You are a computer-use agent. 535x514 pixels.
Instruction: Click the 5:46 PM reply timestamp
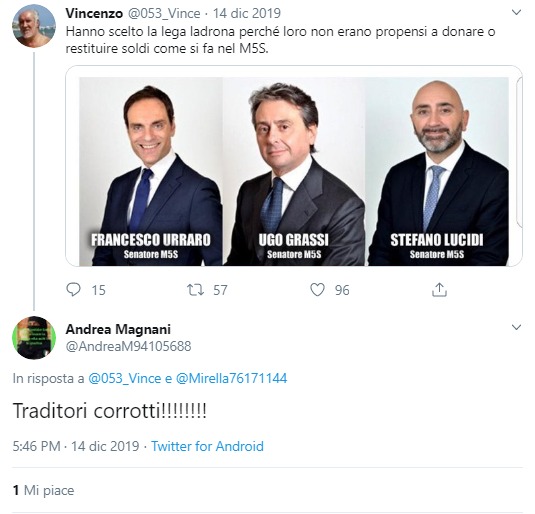[37, 446]
